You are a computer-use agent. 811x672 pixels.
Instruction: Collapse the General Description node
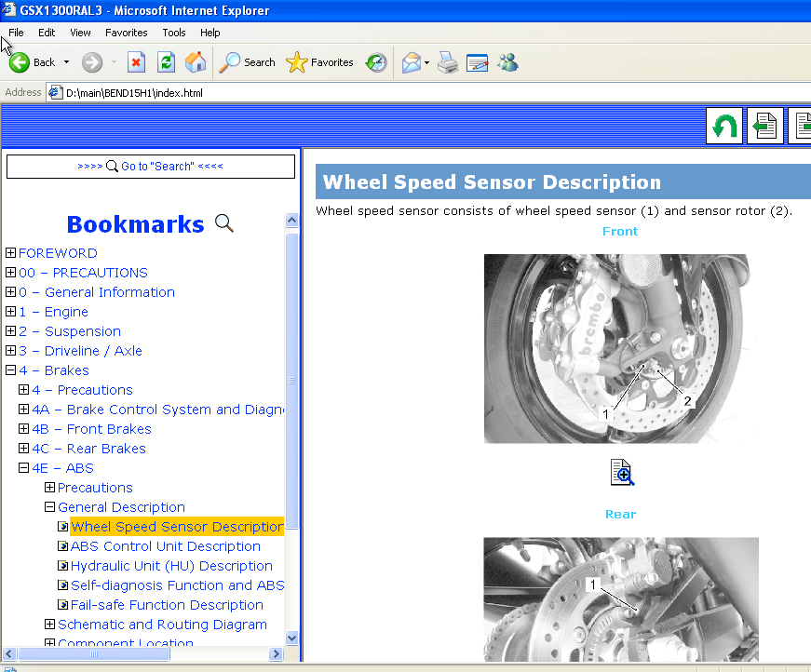pos(49,507)
